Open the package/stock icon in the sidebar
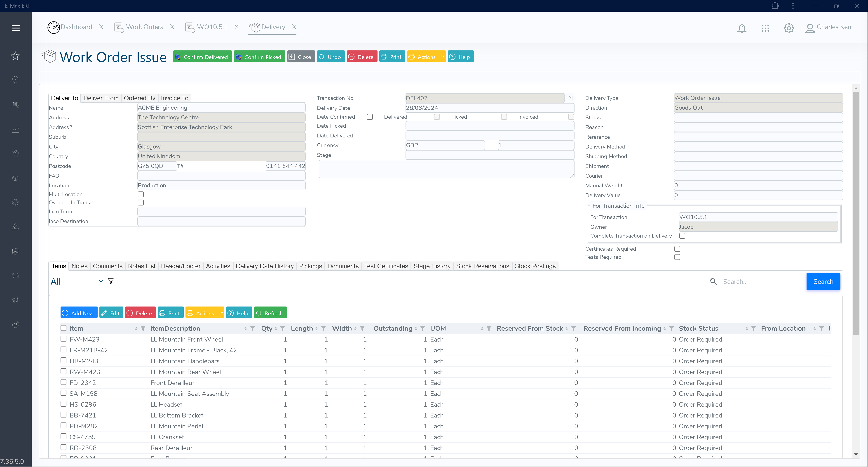The height and width of the screenshot is (467, 868). pyautogui.click(x=16, y=178)
